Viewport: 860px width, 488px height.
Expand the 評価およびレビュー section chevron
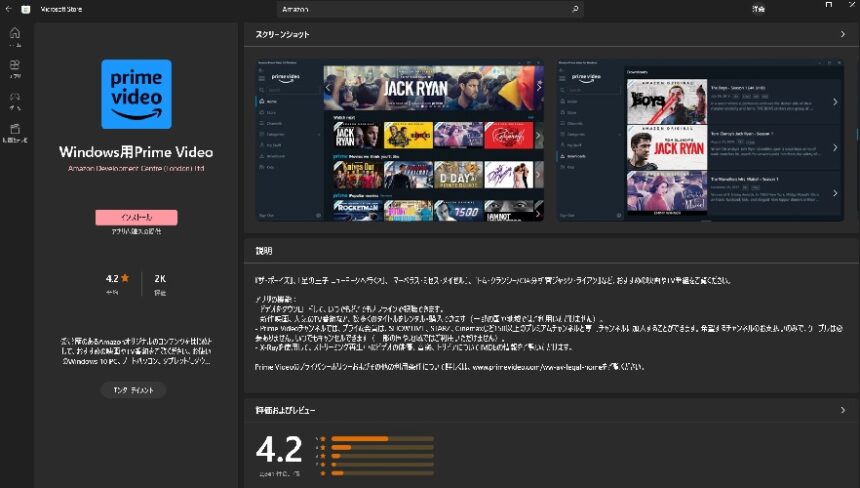click(x=843, y=410)
